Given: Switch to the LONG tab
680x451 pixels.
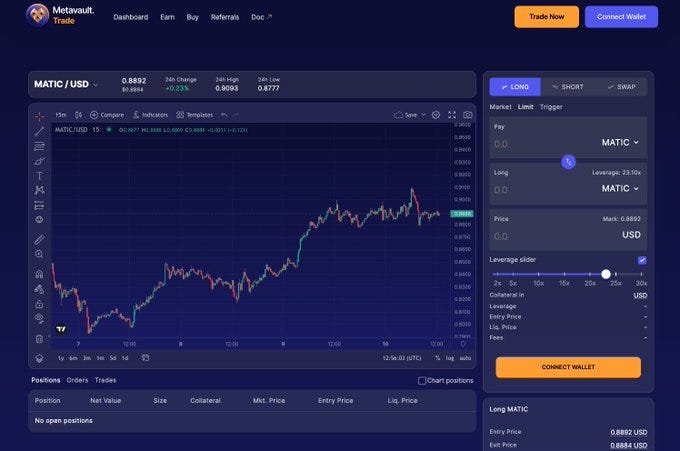Looking at the screenshot, I should 515,87.
